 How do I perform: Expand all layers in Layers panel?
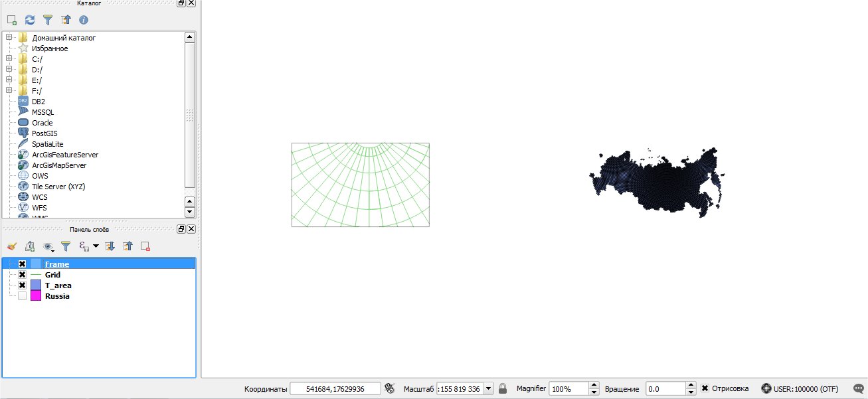click(110, 246)
